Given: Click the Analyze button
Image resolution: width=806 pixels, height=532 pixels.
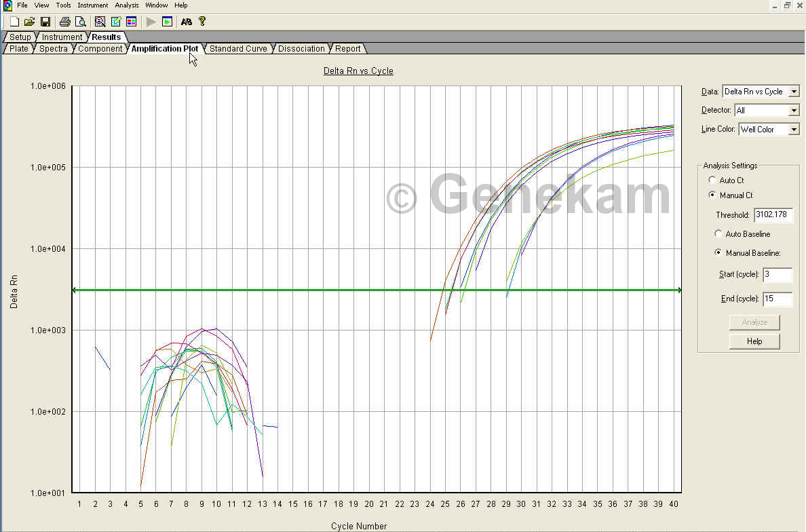Looking at the screenshot, I should pos(754,322).
